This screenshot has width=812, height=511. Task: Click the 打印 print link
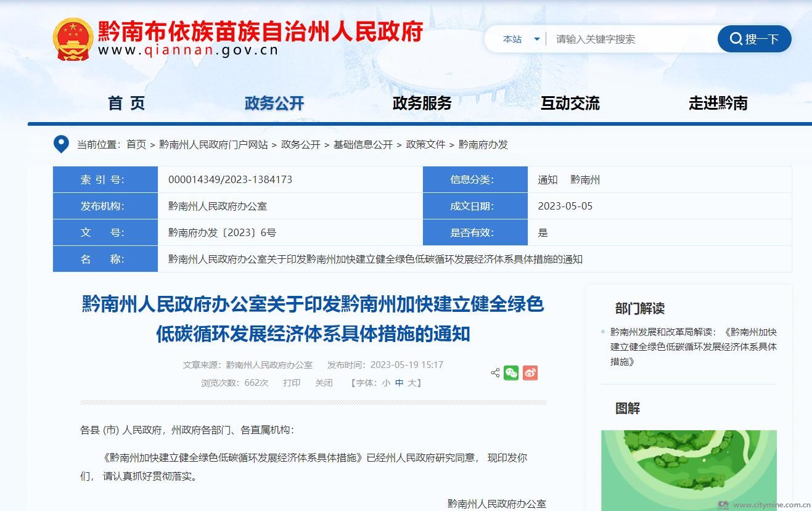point(292,383)
